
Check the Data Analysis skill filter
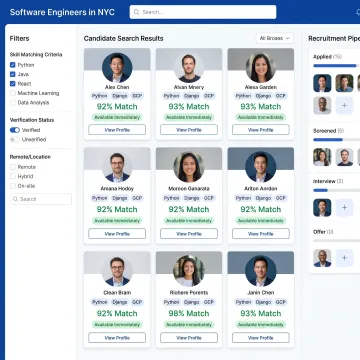[13, 103]
